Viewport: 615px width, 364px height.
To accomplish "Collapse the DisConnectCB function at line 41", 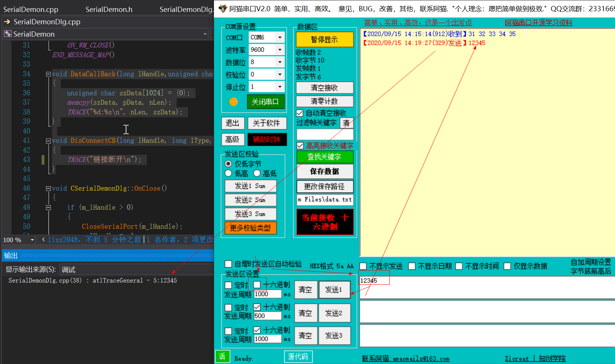I will point(48,141).
